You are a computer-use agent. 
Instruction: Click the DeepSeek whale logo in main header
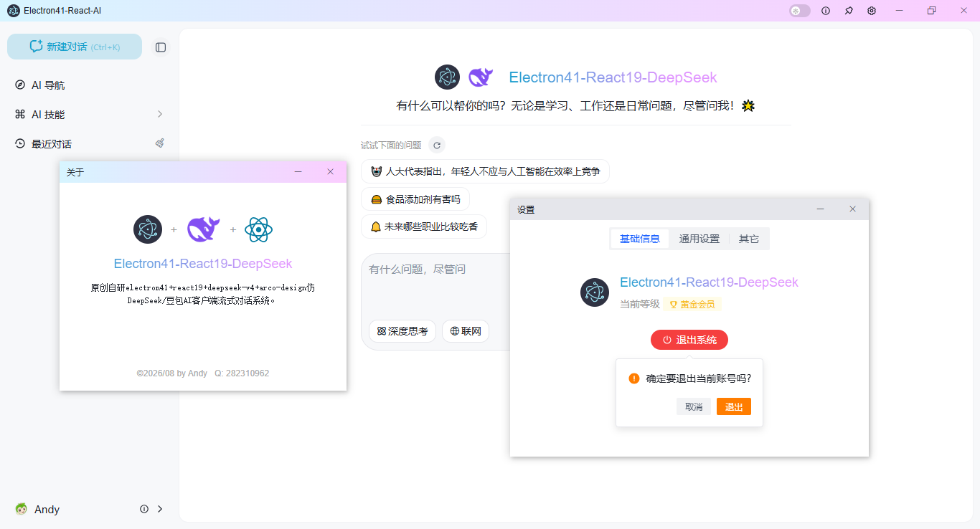(x=481, y=77)
